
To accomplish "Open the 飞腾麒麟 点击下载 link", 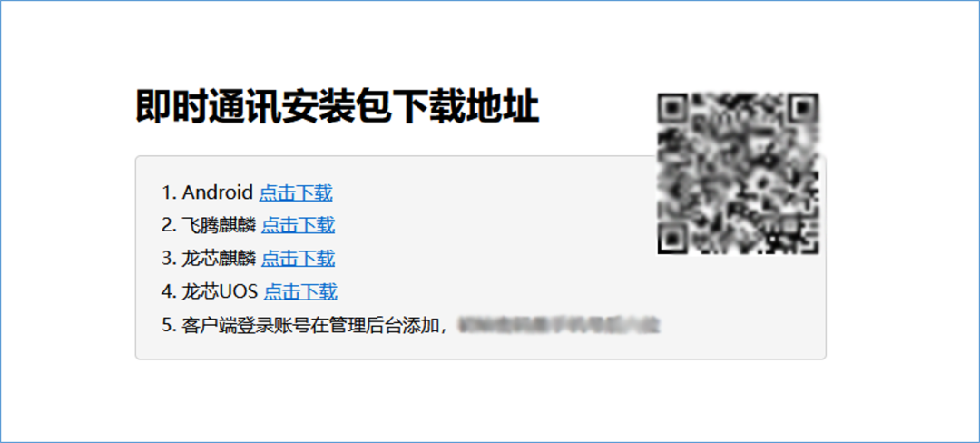I will point(299,225).
